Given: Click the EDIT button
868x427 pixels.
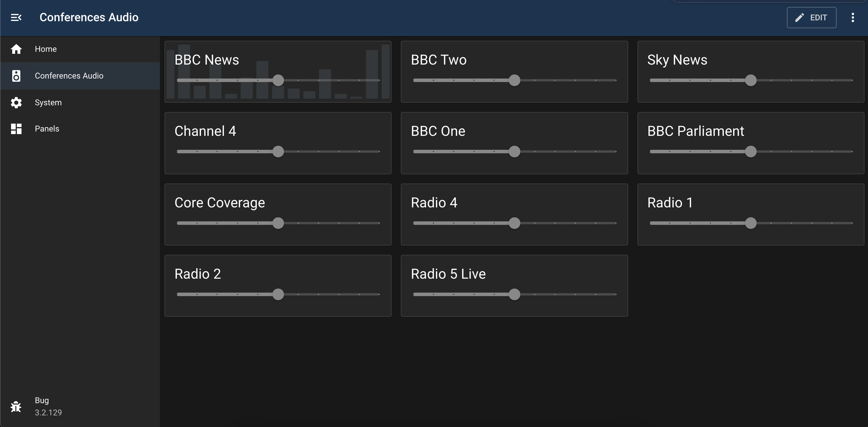Looking at the screenshot, I should click(x=812, y=17).
